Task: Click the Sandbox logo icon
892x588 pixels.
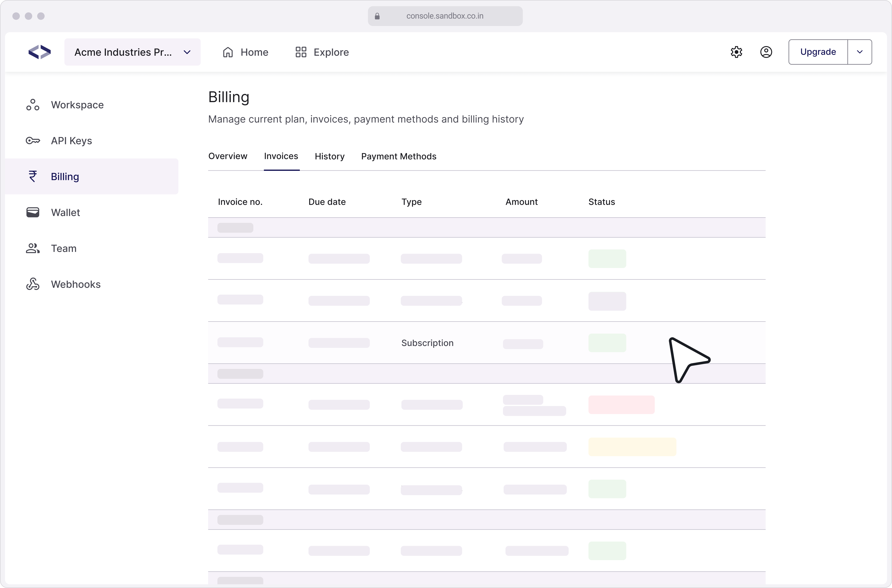Action: [x=39, y=52]
